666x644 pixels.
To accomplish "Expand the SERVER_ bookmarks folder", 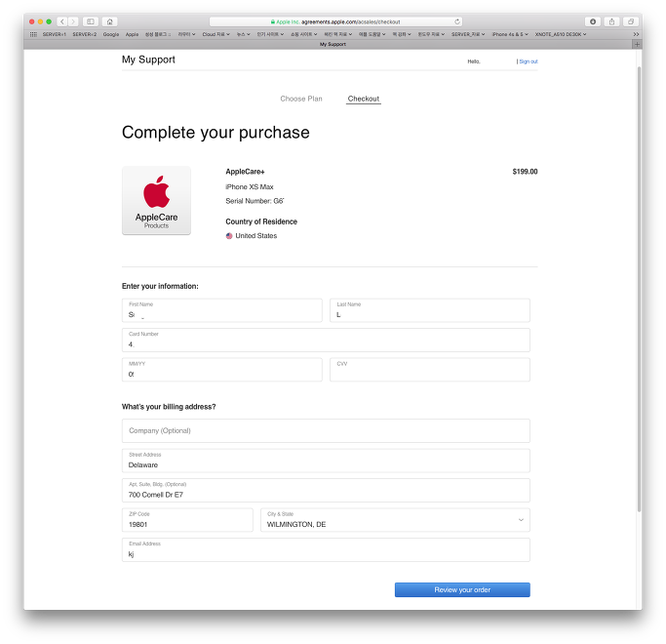I will pos(468,34).
